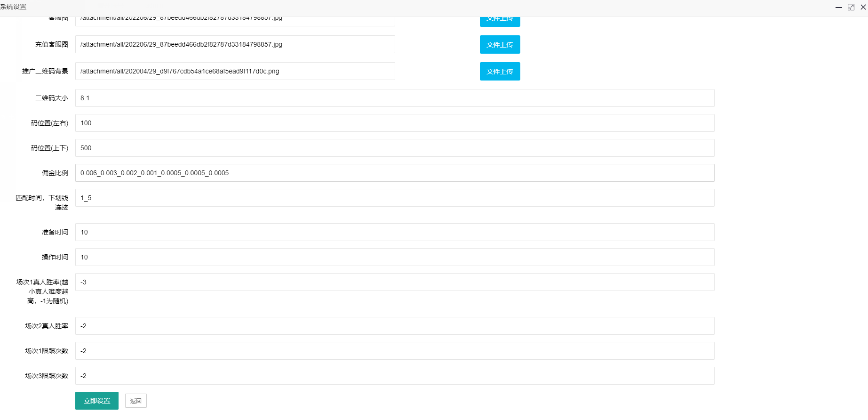Screen dimensions: 868x420
Task: Maximize the 系统设置 dialog
Action: tap(851, 7)
